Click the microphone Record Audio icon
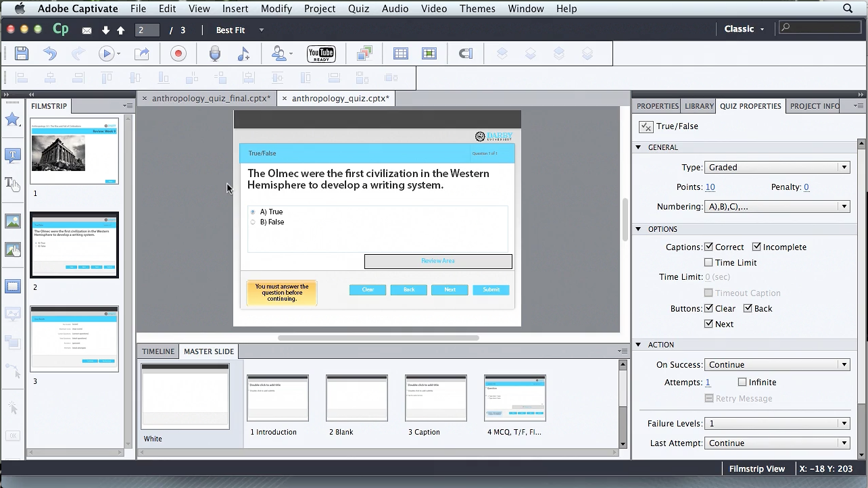Screen dimensions: 868x488 pyautogui.click(x=215, y=54)
